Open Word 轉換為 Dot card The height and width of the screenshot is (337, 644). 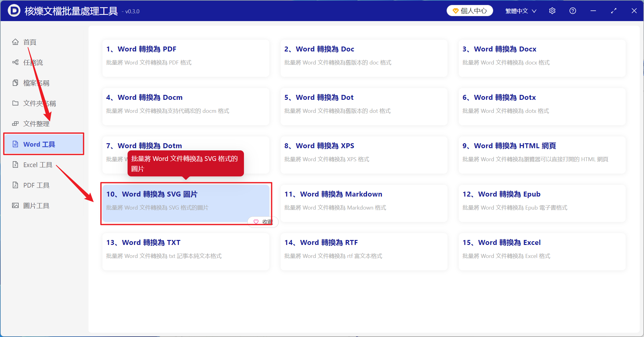[x=364, y=107]
